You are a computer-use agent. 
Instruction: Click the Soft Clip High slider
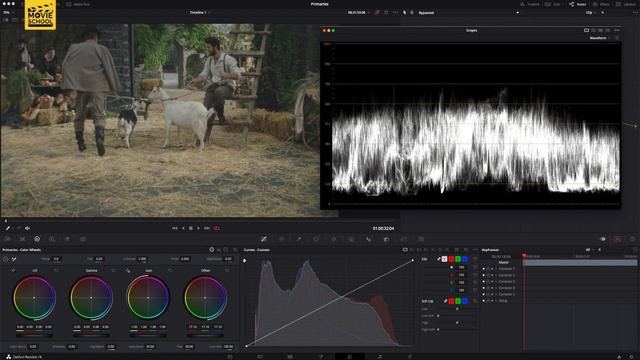(x=457, y=322)
